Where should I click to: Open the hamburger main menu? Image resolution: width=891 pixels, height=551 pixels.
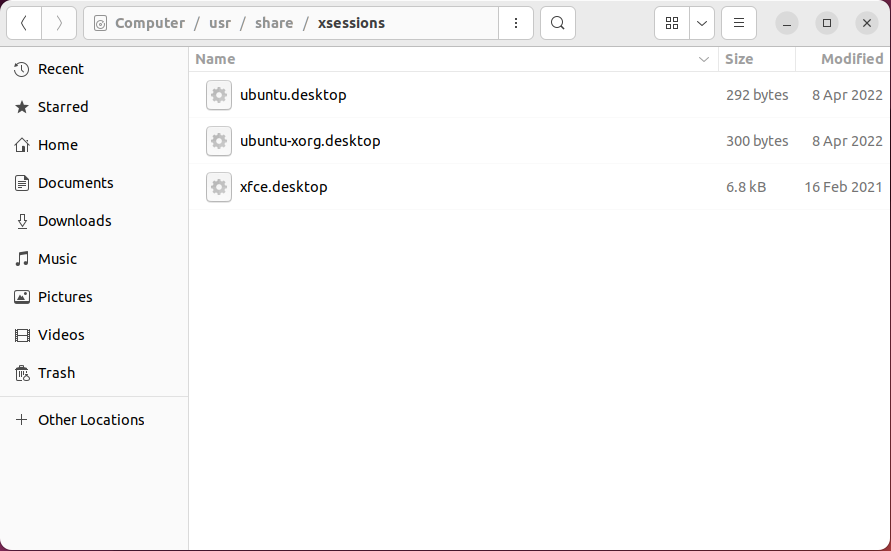point(739,23)
